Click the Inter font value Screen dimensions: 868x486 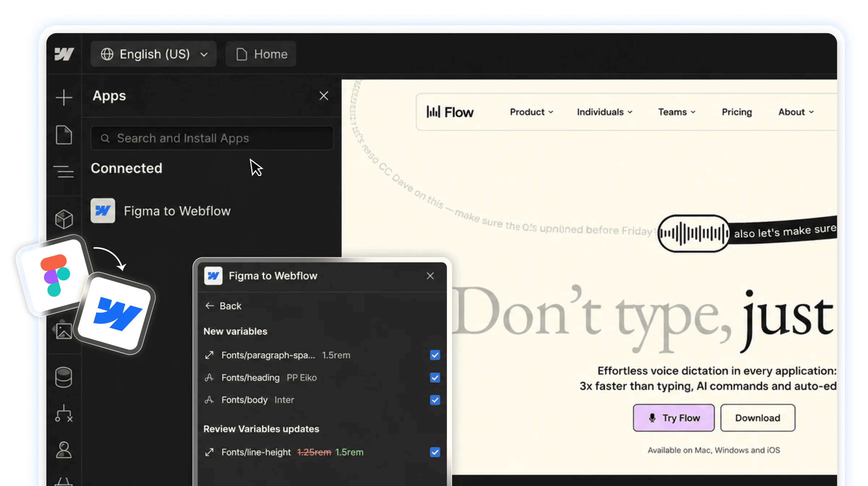click(x=284, y=400)
